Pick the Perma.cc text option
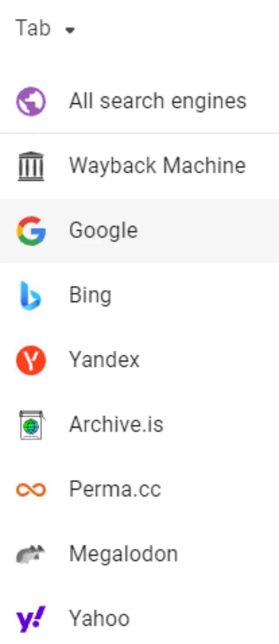 point(115,489)
